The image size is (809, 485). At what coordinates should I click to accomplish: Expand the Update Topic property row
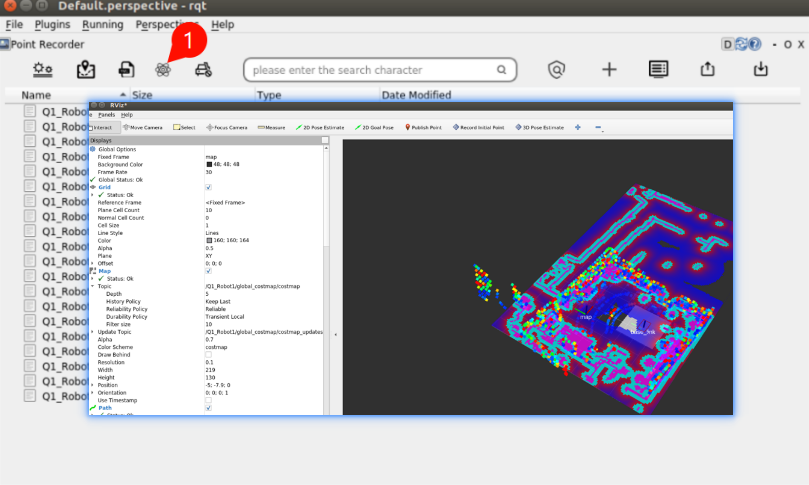[92, 331]
